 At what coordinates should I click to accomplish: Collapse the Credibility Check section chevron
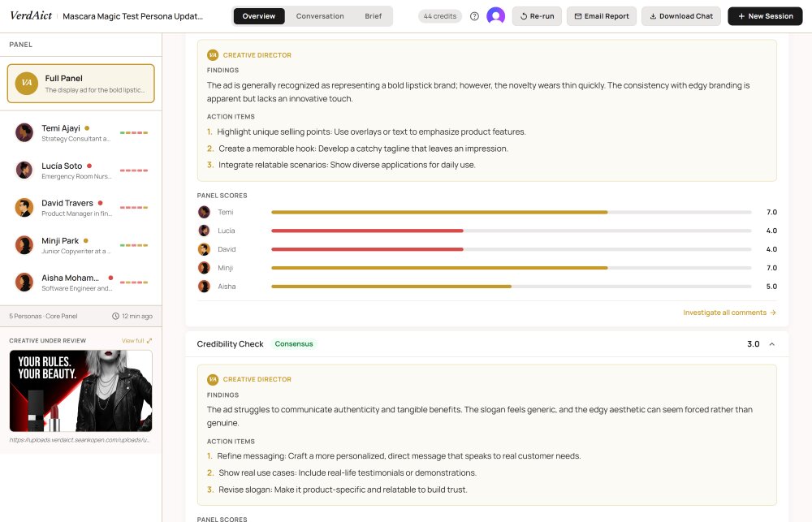771,344
